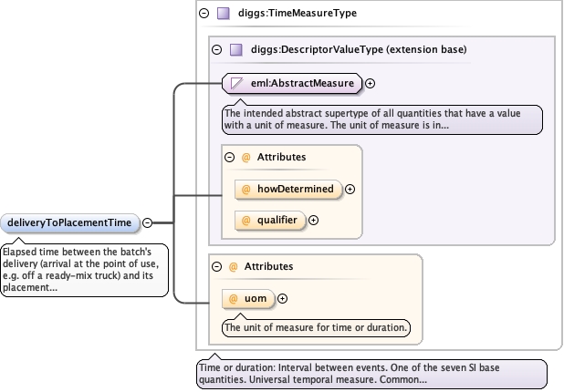This screenshot has height=392, width=564.
Task: Click the Attributes label above howDetermined
Action: click(x=281, y=157)
